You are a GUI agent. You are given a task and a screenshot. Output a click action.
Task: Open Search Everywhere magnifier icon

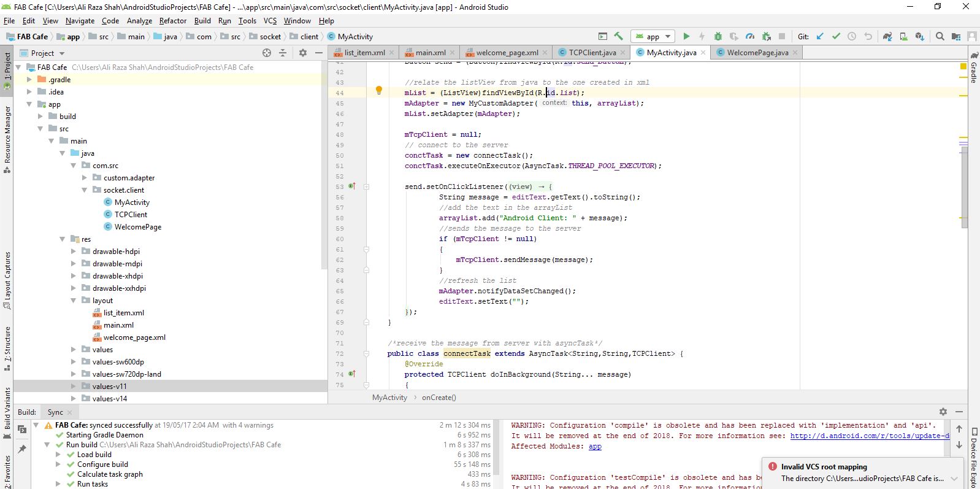coord(940,37)
